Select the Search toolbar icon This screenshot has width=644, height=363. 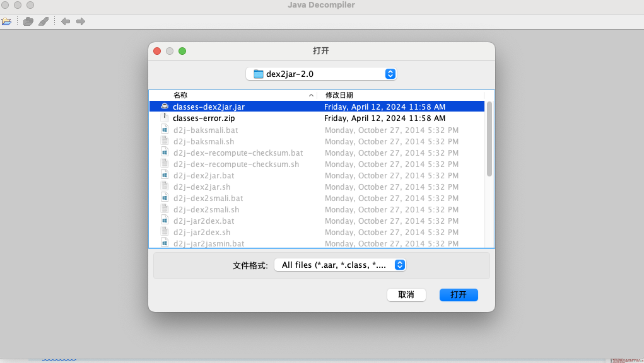[43, 21]
